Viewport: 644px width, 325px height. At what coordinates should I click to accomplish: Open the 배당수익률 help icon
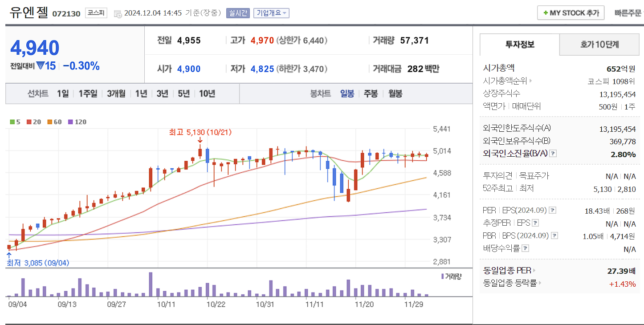pyautogui.click(x=525, y=248)
